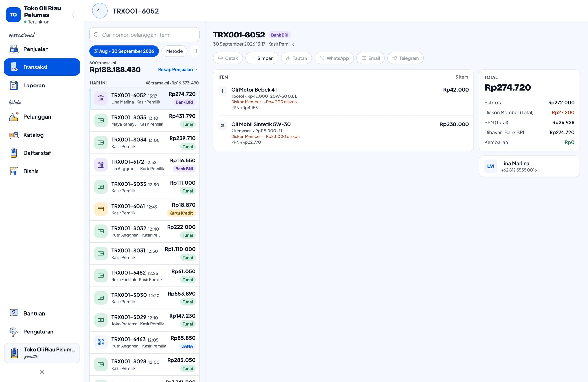Select the 31 Aug – 30 September 2026 range
Viewport: 588px width, 382px height.
point(124,51)
